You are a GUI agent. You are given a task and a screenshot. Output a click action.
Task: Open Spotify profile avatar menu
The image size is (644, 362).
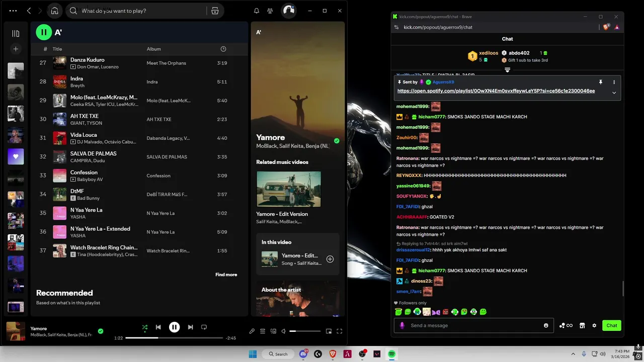289,11
